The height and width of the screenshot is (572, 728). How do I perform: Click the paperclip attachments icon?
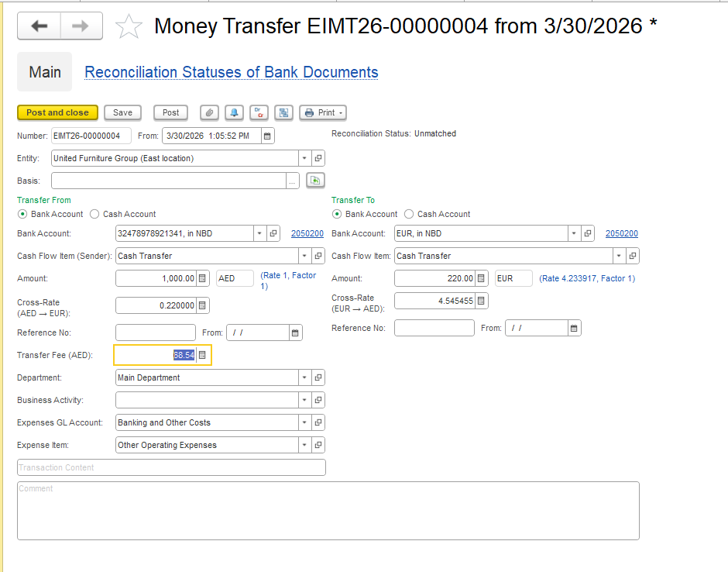pyautogui.click(x=209, y=112)
